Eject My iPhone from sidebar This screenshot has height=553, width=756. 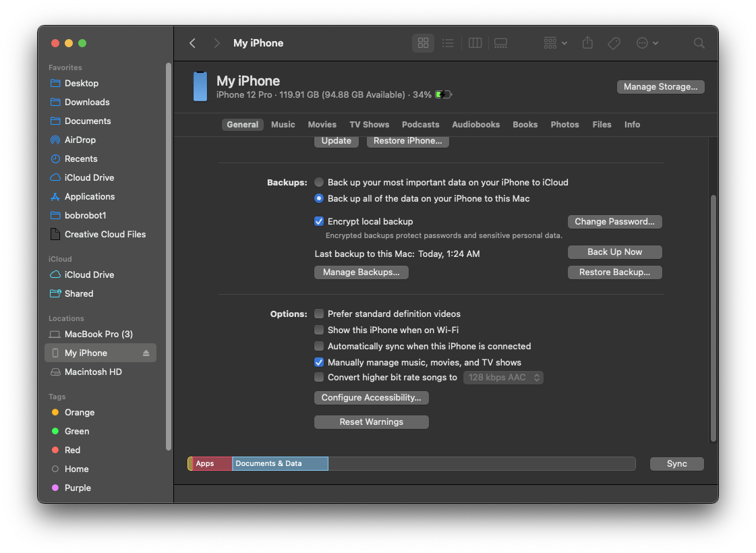coord(146,353)
